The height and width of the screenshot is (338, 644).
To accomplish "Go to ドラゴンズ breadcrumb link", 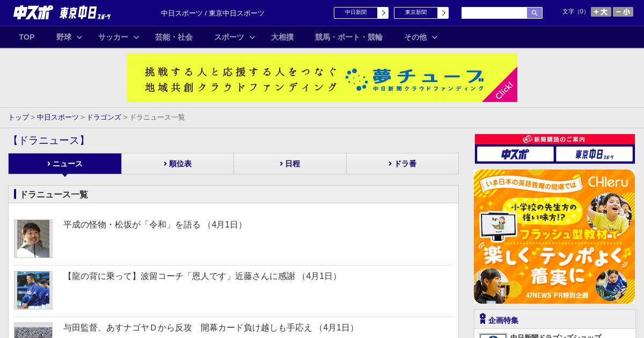I will [104, 117].
